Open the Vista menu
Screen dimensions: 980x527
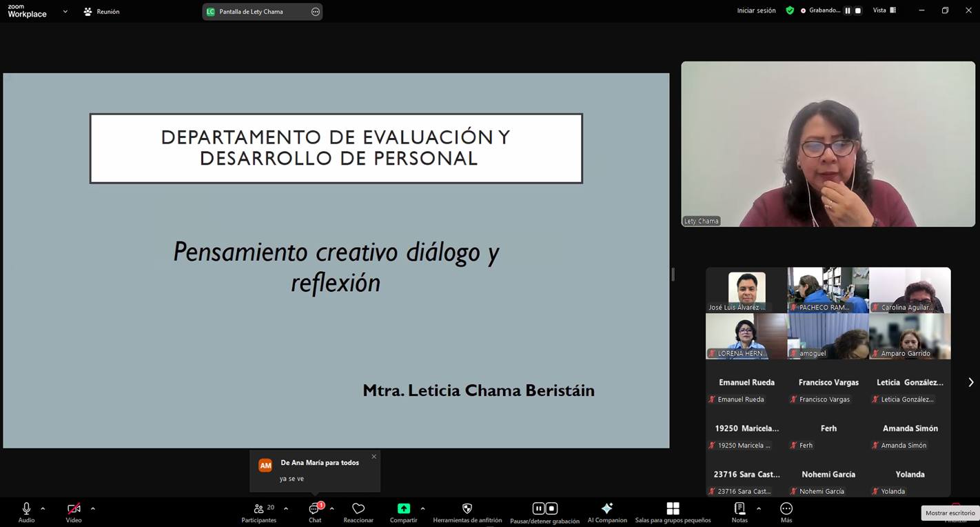pyautogui.click(x=884, y=10)
